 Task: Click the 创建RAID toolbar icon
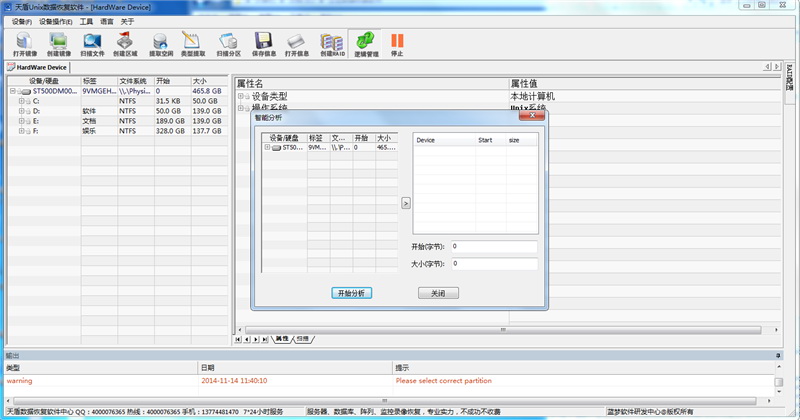click(332, 44)
